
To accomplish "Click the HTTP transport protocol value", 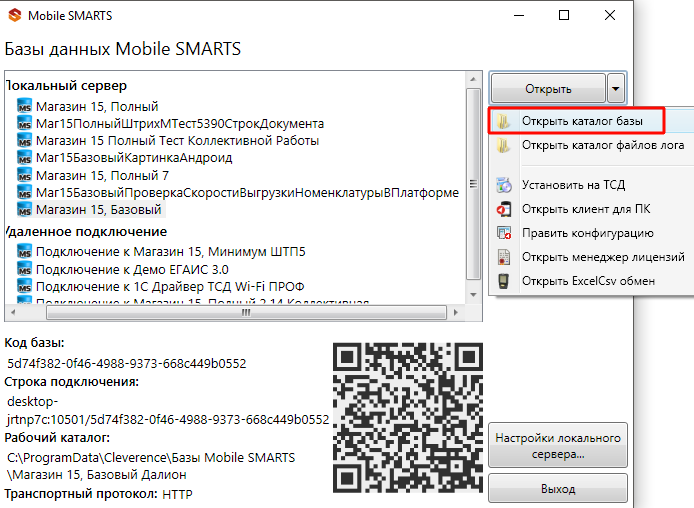I will pos(177,494).
